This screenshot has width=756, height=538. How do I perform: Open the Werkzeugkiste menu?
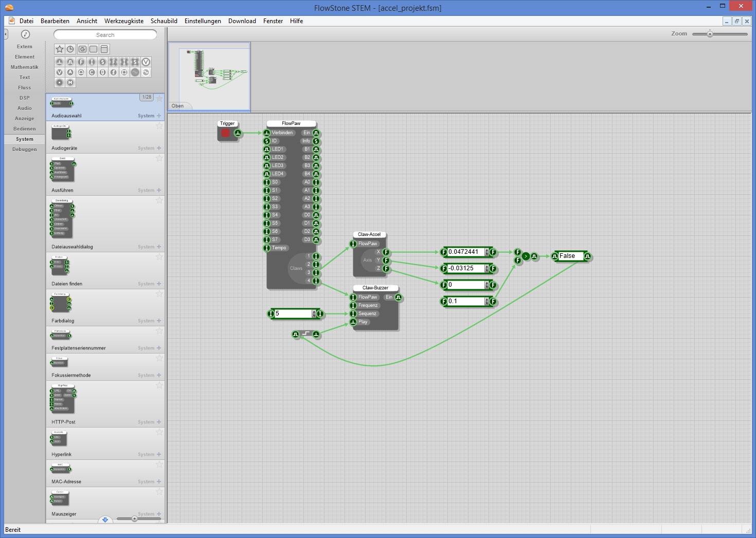point(124,21)
